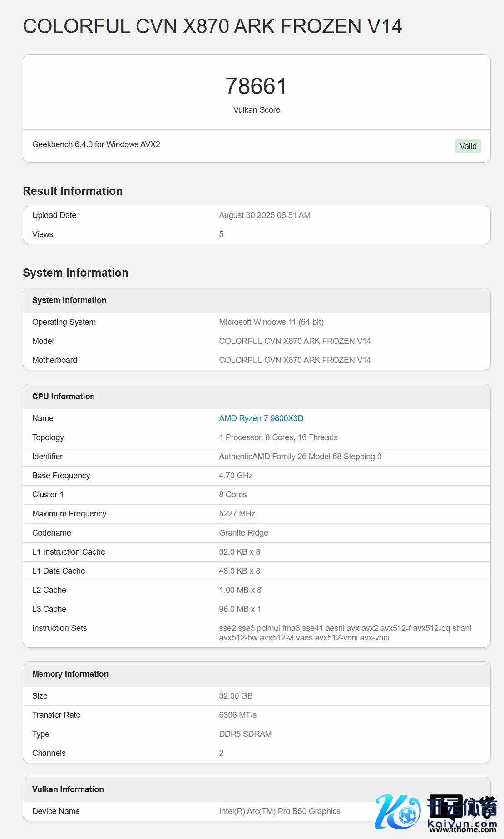Viewport: 504px width, 839px height.
Task: Click the Topology value with 8 Cores
Action: (x=278, y=437)
